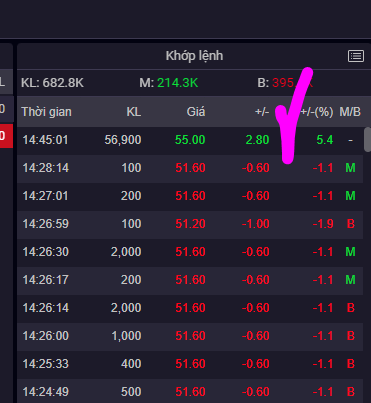Click the Khớp lệnh panel title

[194, 56]
